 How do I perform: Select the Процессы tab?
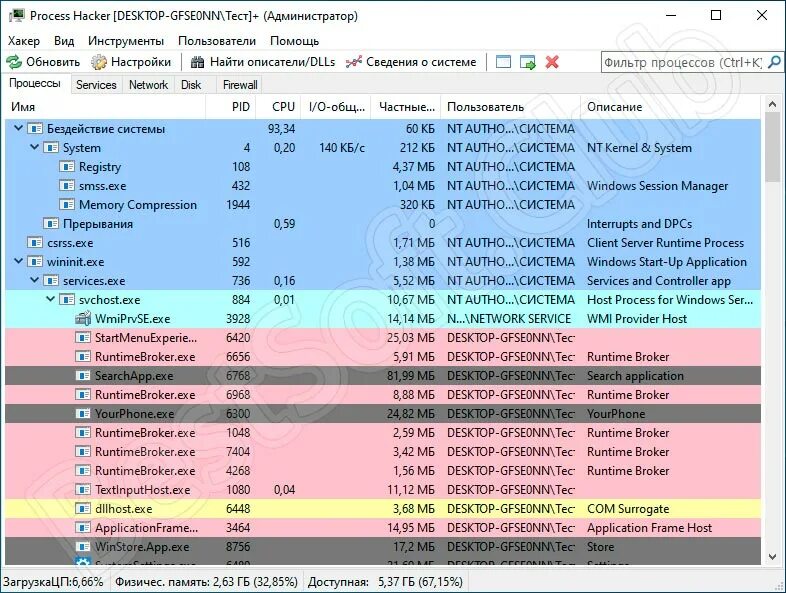click(35, 83)
